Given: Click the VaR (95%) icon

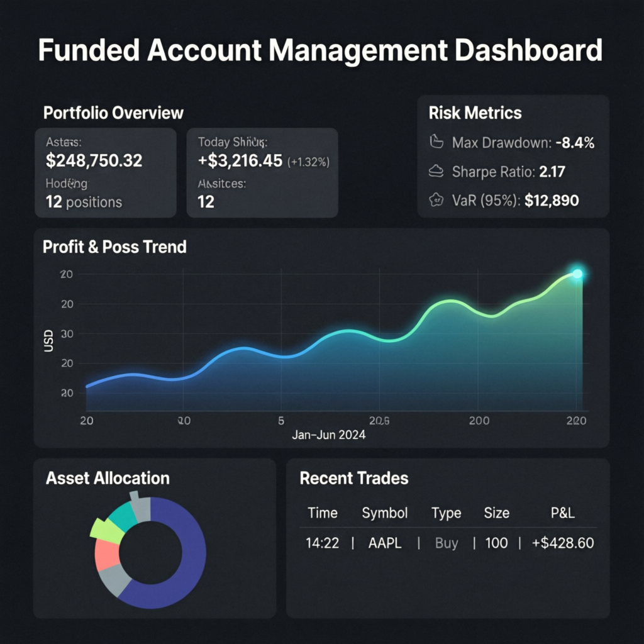Looking at the screenshot, I should point(436,200).
